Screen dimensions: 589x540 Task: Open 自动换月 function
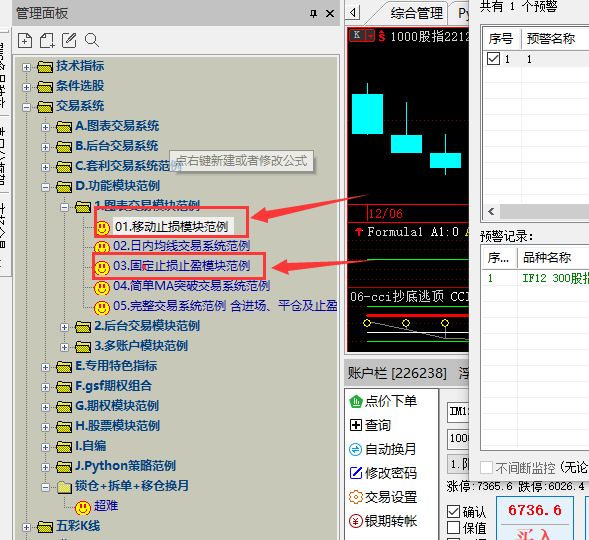click(x=383, y=449)
